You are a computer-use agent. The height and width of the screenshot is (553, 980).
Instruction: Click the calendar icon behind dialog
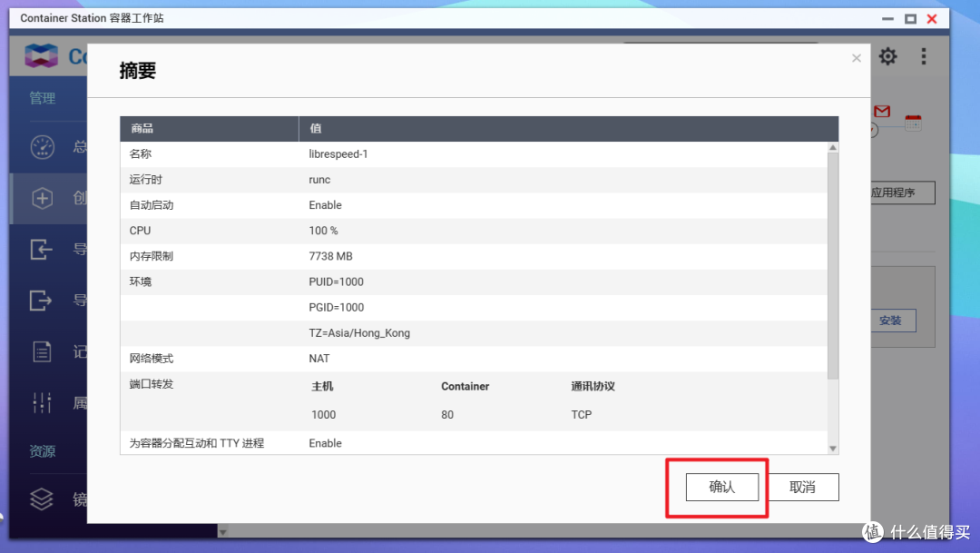(913, 122)
